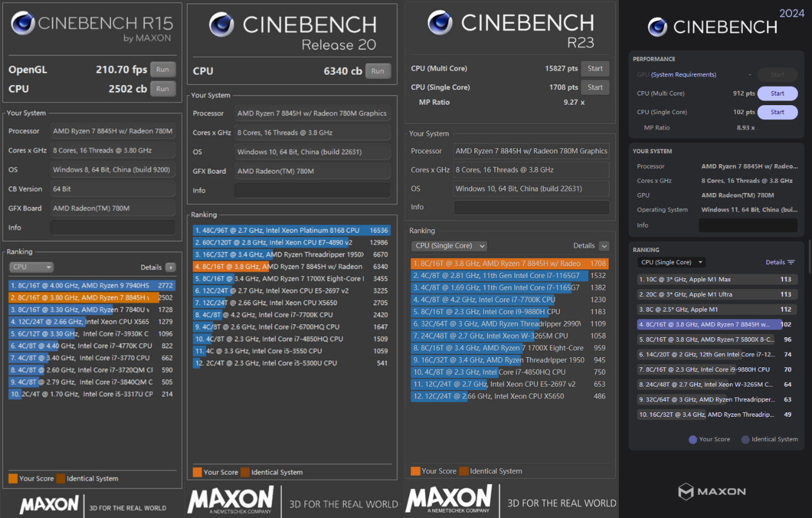Select the orange Ryzen 7 8845H row in R15
812x518 pixels.
pyautogui.click(x=92, y=297)
